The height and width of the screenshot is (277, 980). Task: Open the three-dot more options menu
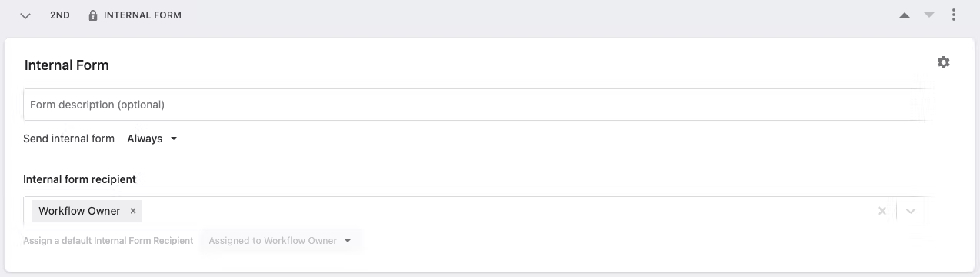[x=954, y=15]
